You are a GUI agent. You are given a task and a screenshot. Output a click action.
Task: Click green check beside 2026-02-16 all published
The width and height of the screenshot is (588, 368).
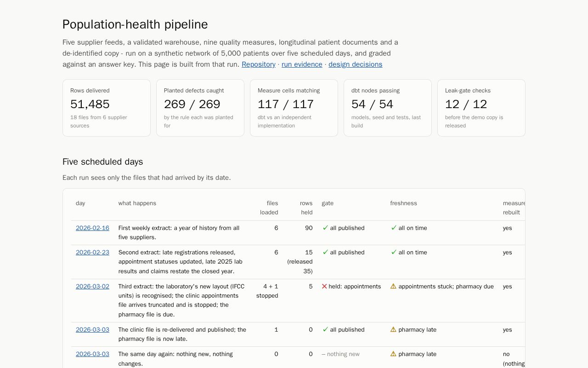pos(325,228)
